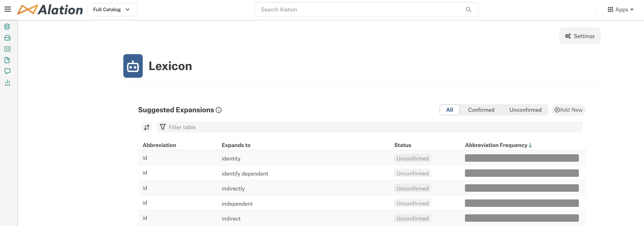The image size is (644, 226).
Task: Click 'id' abbreviation in the independent row
Action: coord(145,203)
